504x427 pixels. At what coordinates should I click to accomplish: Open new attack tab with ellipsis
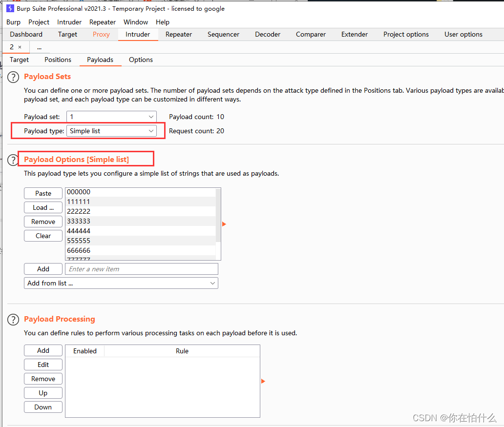click(39, 47)
